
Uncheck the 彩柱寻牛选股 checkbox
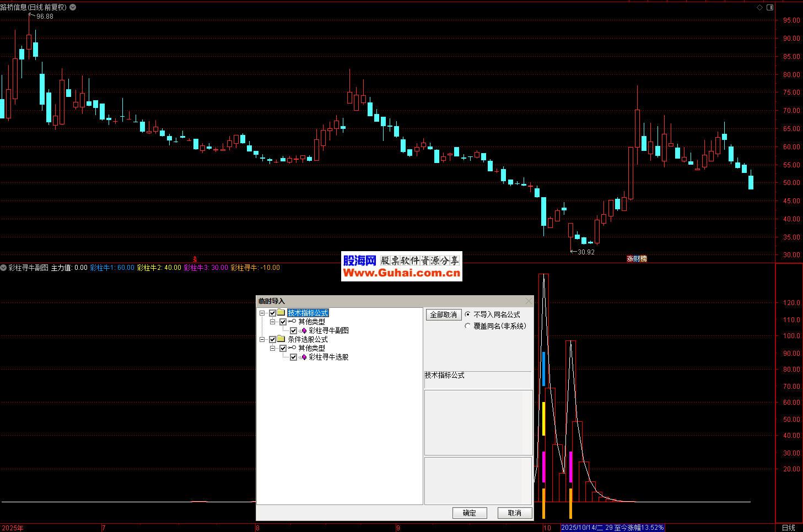tap(293, 357)
